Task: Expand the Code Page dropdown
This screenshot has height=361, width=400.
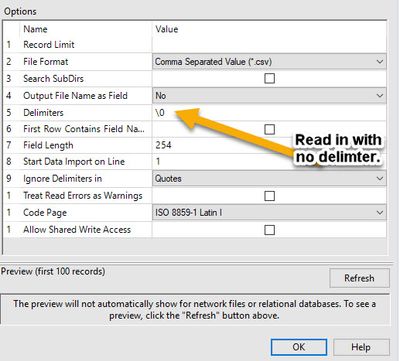Action: pyautogui.click(x=269, y=212)
